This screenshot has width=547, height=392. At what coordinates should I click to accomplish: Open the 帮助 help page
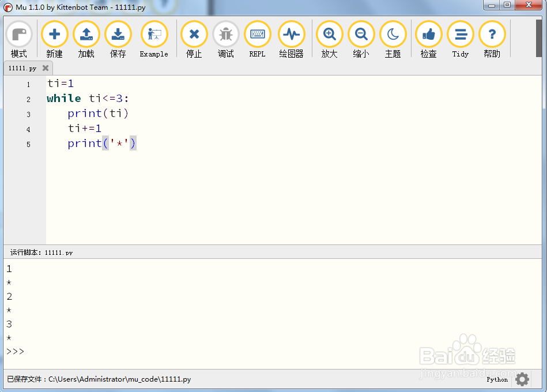[492, 35]
